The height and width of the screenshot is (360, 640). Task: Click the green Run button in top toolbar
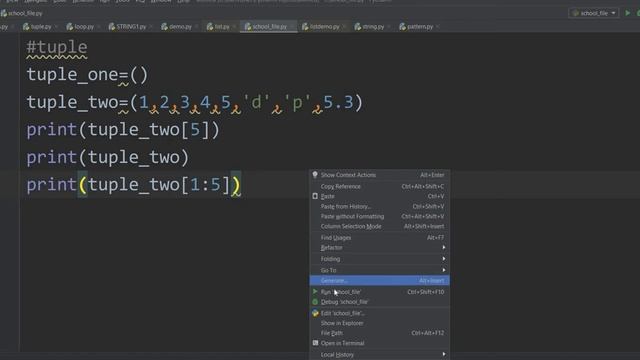[628, 13]
